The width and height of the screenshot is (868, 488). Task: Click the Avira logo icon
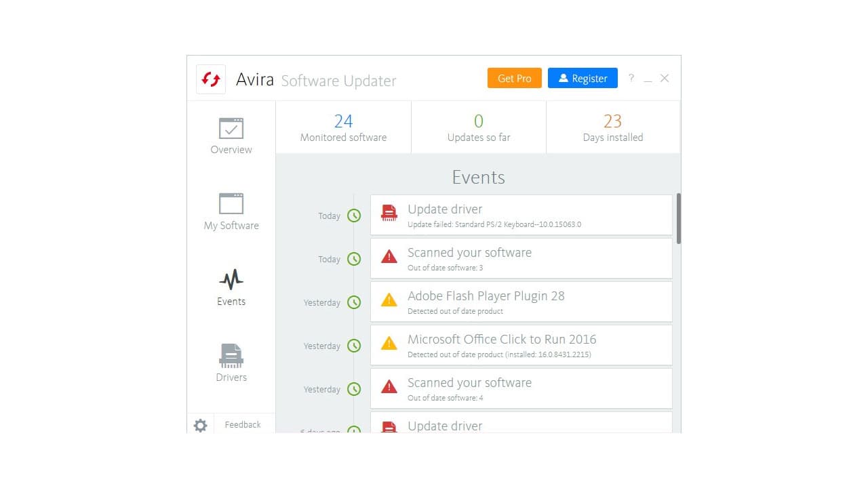click(210, 79)
